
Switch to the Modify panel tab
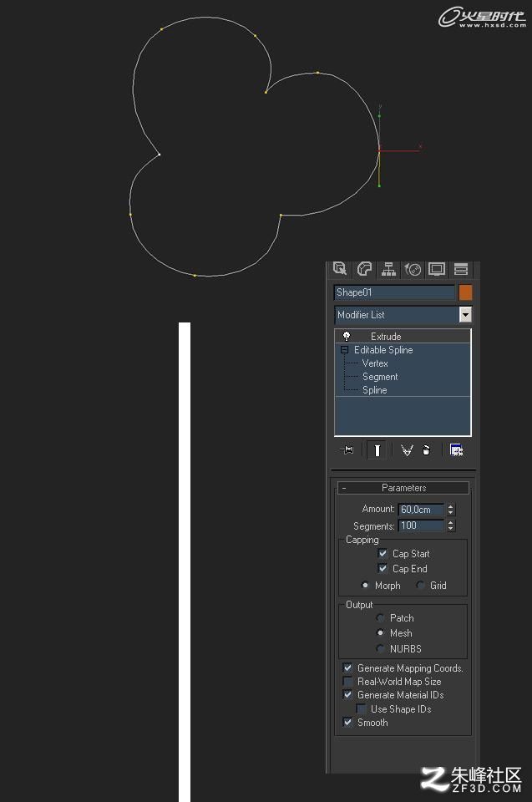pos(364,268)
